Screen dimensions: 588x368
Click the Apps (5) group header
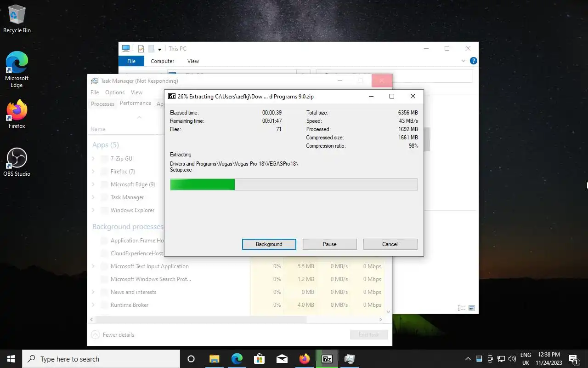click(x=106, y=145)
